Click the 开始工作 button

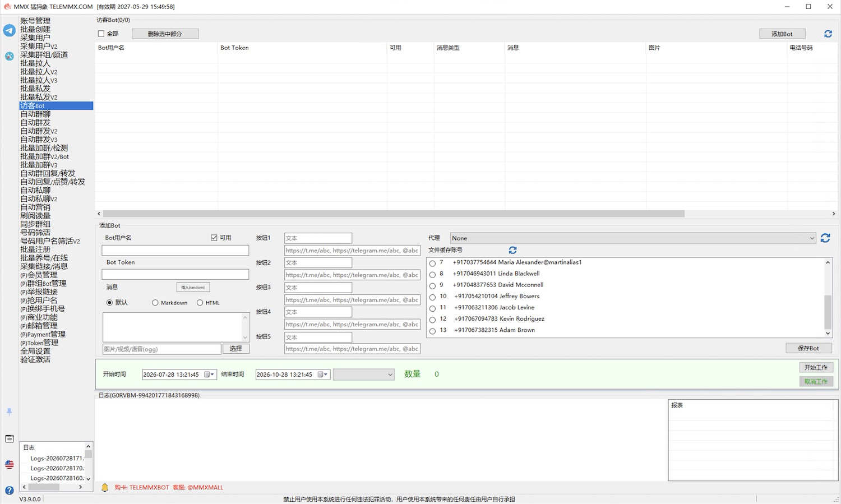(816, 367)
